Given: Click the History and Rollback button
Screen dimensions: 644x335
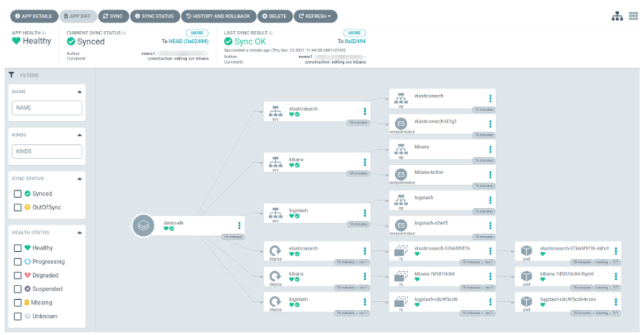Looking at the screenshot, I should pos(217,16).
